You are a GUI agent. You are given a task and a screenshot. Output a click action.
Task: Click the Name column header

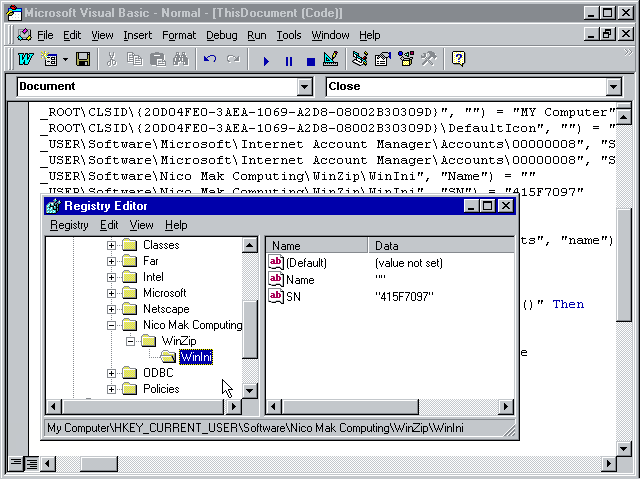(317, 246)
